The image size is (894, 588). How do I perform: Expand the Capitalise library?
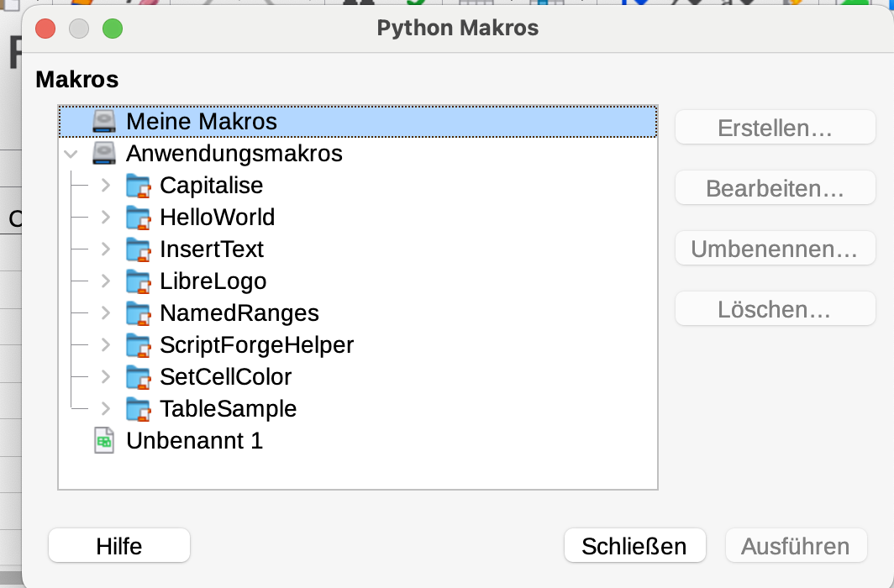106,185
